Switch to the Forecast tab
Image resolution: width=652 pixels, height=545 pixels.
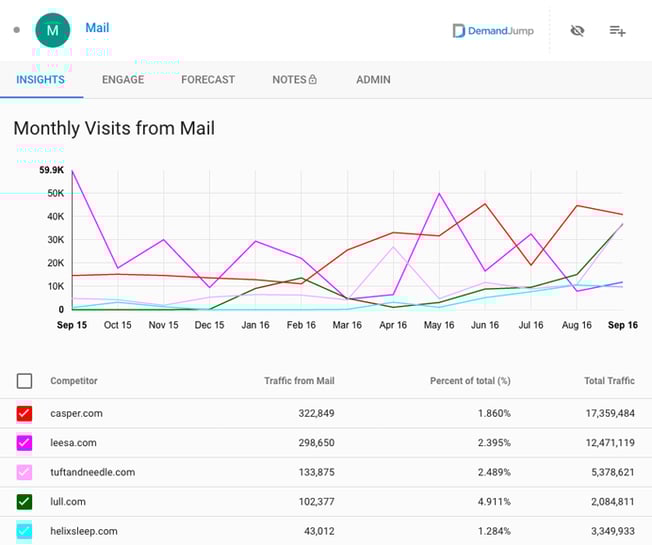pos(208,79)
